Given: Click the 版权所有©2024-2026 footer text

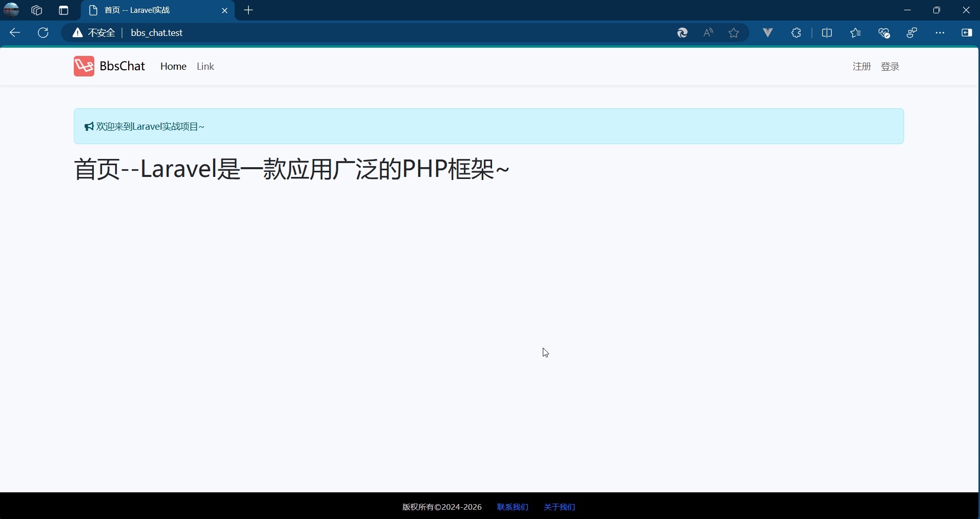Looking at the screenshot, I should coord(442,507).
